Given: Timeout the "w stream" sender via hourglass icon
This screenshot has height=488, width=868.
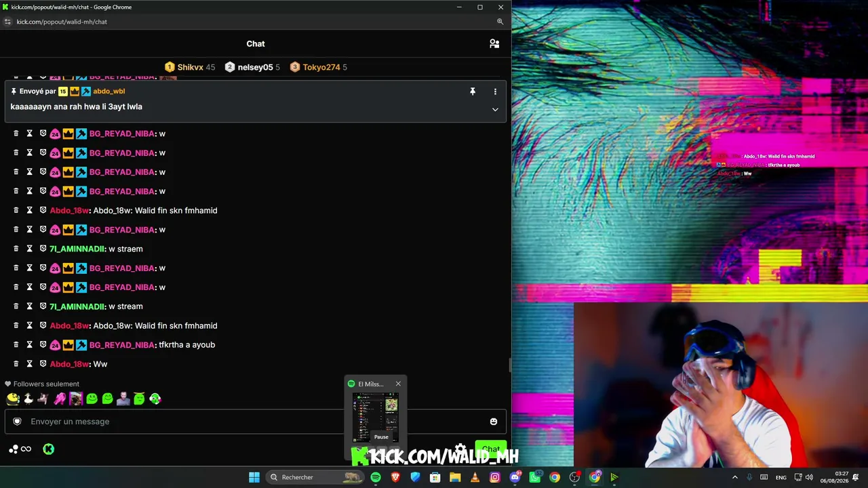Looking at the screenshot, I should click(29, 306).
